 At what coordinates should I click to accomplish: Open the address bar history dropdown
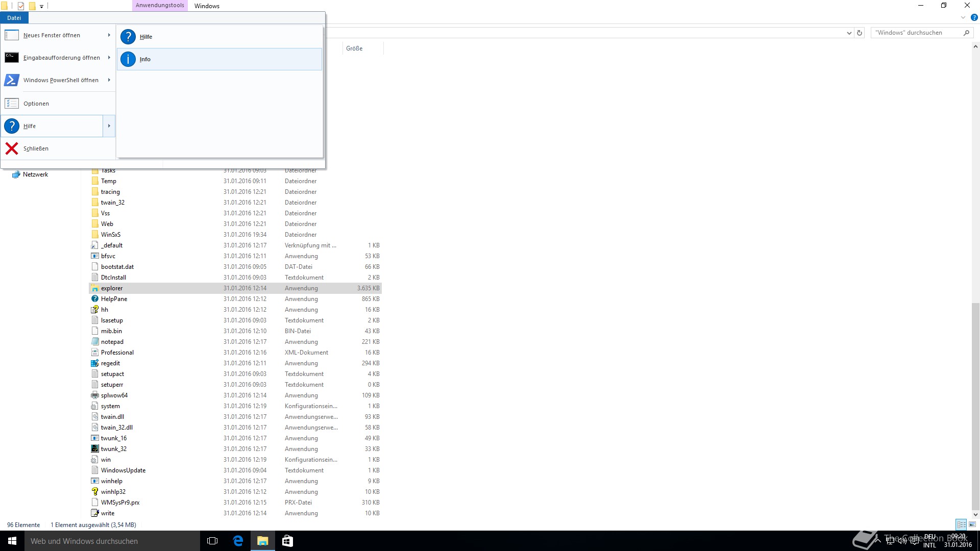click(x=849, y=33)
